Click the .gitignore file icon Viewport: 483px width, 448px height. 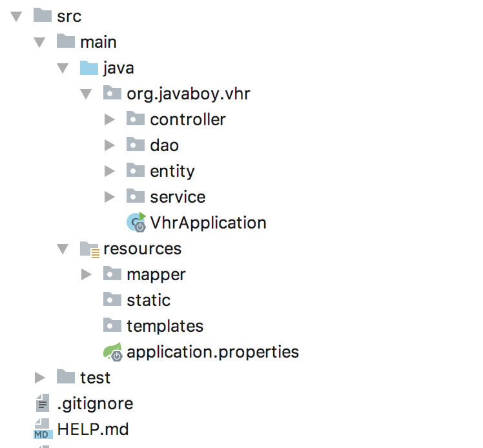(43, 403)
